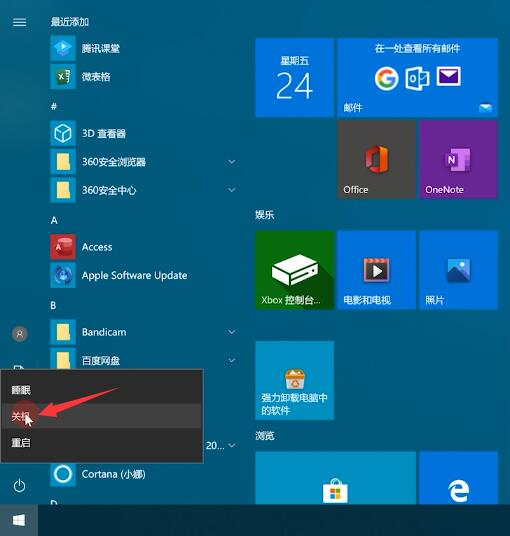Image resolution: width=510 pixels, height=536 pixels.
Task: Click the 在一处查看所有邮件 text on mail tile
Action: click(417, 48)
